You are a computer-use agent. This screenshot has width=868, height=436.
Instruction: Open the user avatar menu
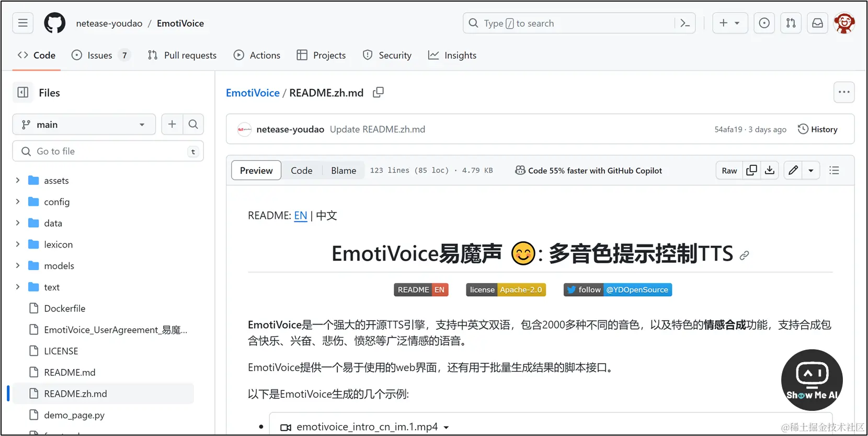coord(844,23)
